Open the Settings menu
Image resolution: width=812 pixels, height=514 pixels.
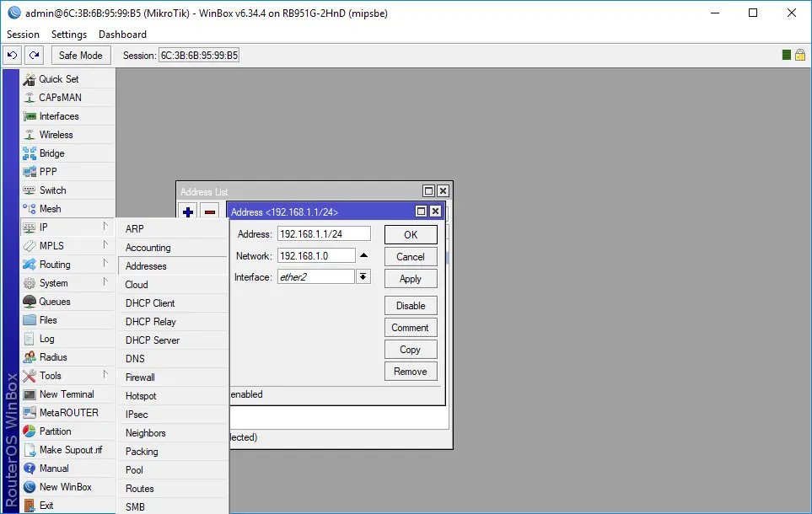tap(69, 35)
